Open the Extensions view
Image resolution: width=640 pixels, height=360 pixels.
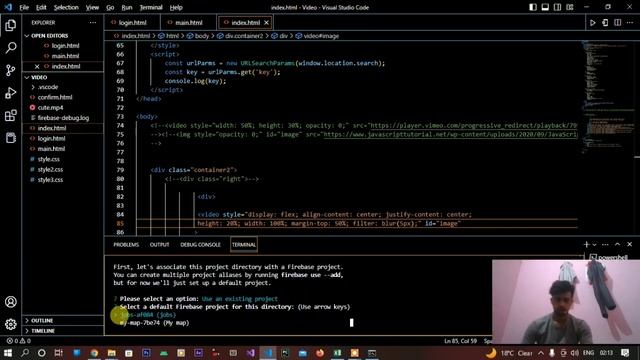click(11, 116)
